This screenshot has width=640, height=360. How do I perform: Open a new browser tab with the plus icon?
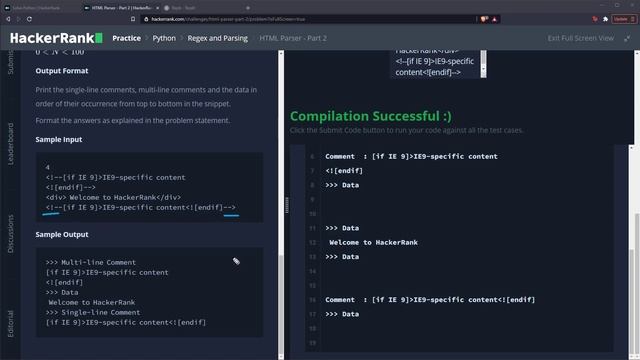coord(248,8)
